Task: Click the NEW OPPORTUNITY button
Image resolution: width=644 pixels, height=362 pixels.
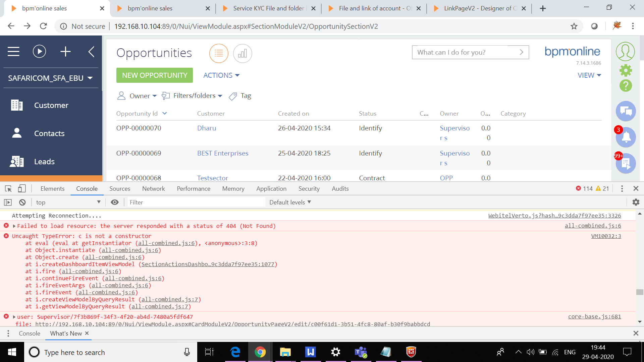Action: pyautogui.click(x=155, y=75)
